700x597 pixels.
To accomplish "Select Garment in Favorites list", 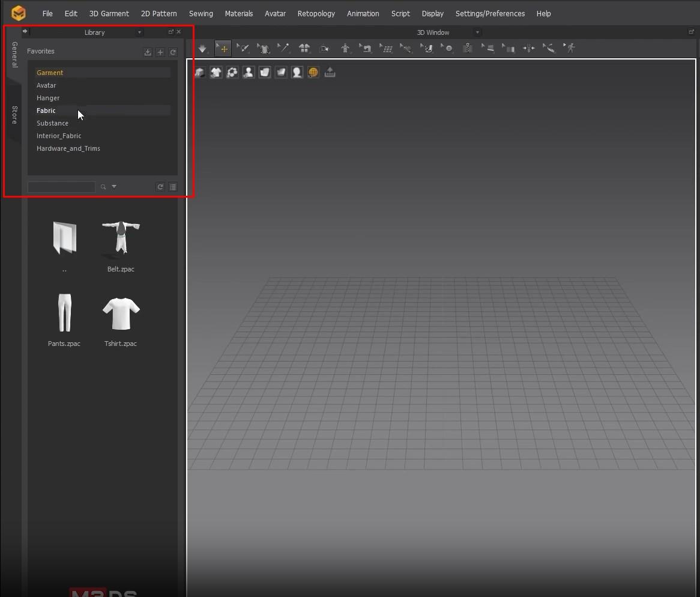I will (x=103, y=73).
